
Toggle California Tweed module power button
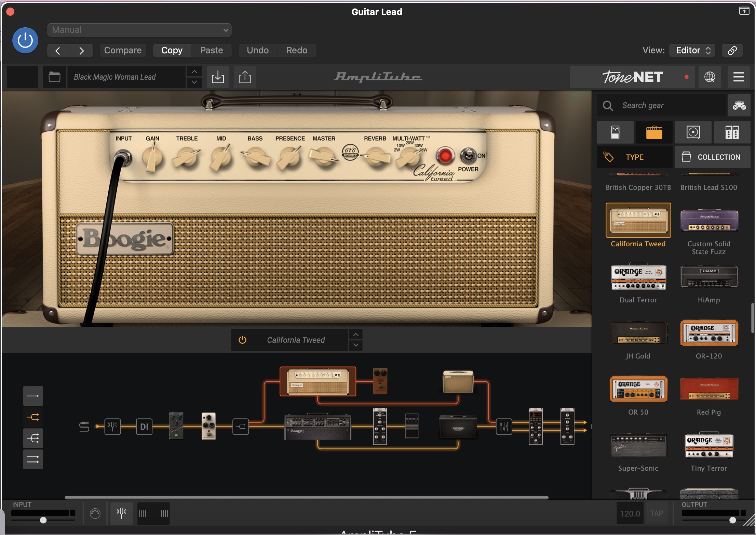pyautogui.click(x=242, y=340)
